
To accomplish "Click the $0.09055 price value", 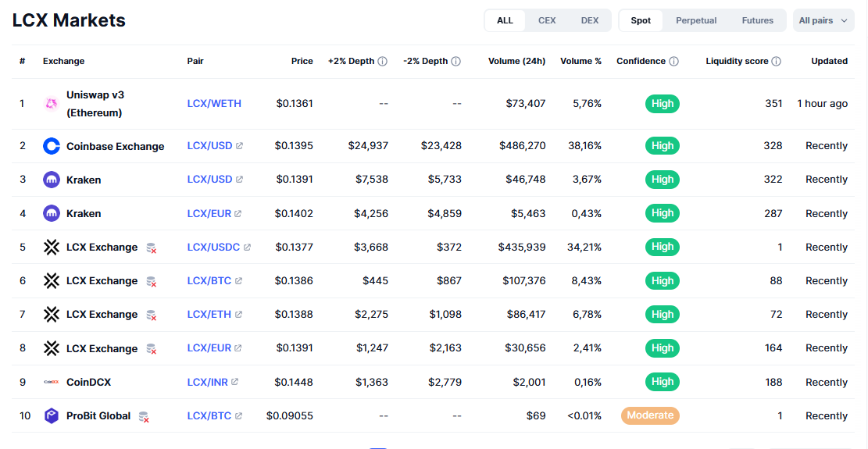I will click(x=290, y=416).
